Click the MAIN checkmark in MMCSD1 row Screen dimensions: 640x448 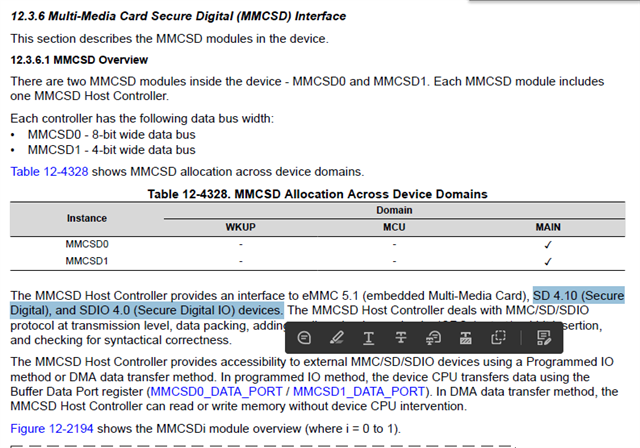click(x=548, y=261)
